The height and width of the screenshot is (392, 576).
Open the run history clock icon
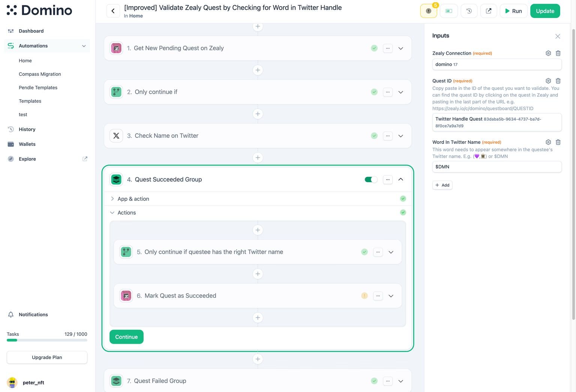click(469, 11)
